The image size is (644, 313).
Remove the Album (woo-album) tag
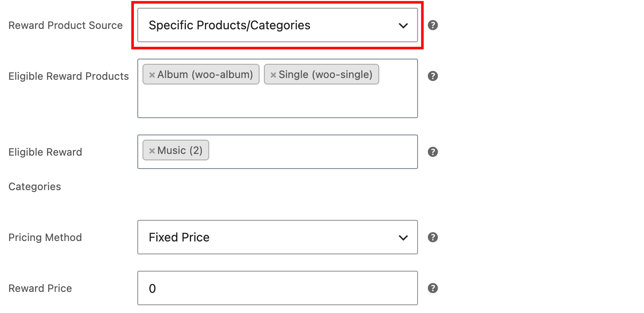coord(152,75)
